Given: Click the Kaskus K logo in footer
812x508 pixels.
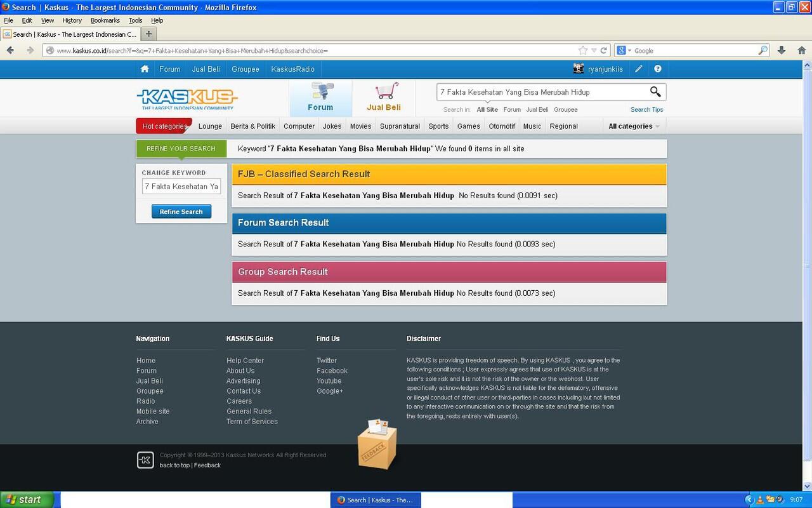Looking at the screenshot, I should tap(145, 460).
